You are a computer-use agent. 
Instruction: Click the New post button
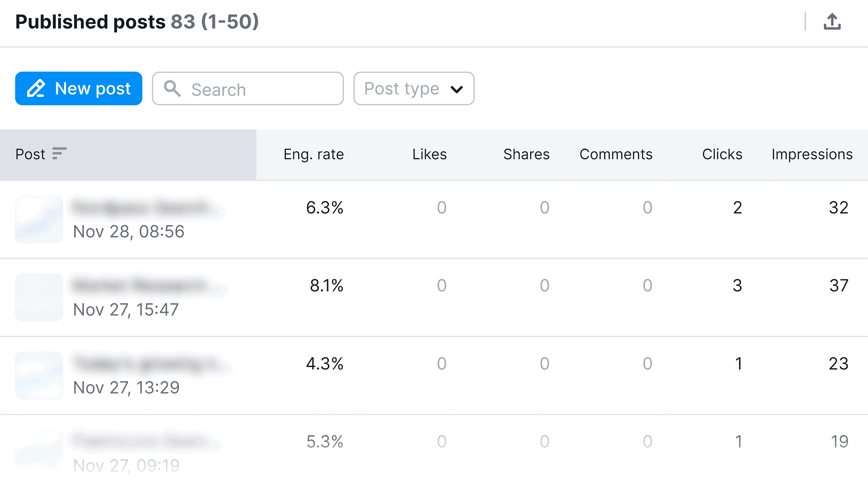pos(78,89)
